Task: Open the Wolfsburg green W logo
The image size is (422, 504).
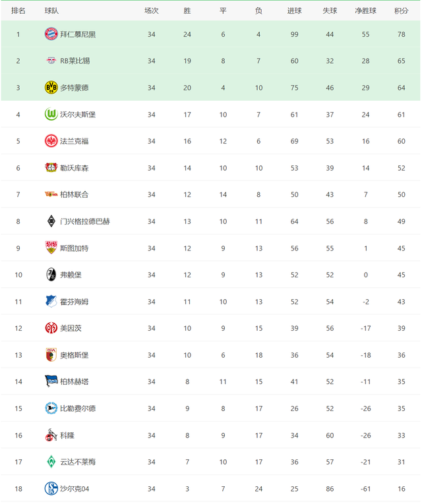Action: (x=51, y=114)
